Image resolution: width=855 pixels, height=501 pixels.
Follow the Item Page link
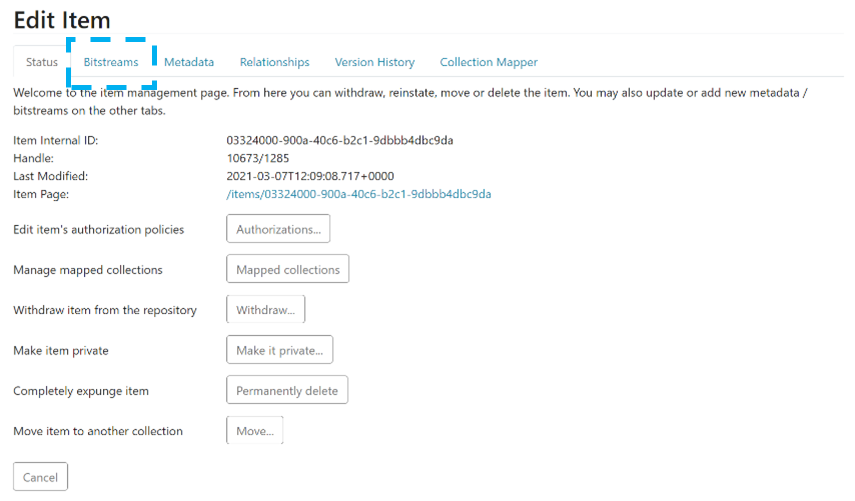tap(358, 194)
